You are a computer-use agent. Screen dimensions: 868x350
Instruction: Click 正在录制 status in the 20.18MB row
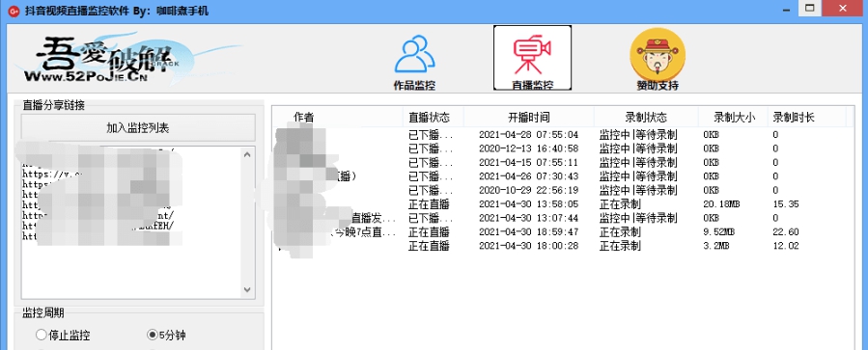tap(620, 204)
